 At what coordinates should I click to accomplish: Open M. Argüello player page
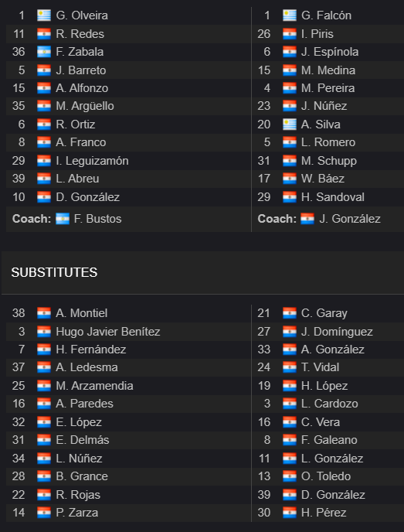click(x=85, y=106)
